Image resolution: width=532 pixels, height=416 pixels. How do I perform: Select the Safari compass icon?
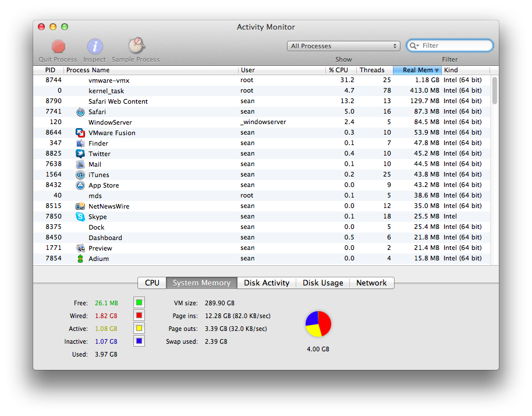(x=80, y=112)
